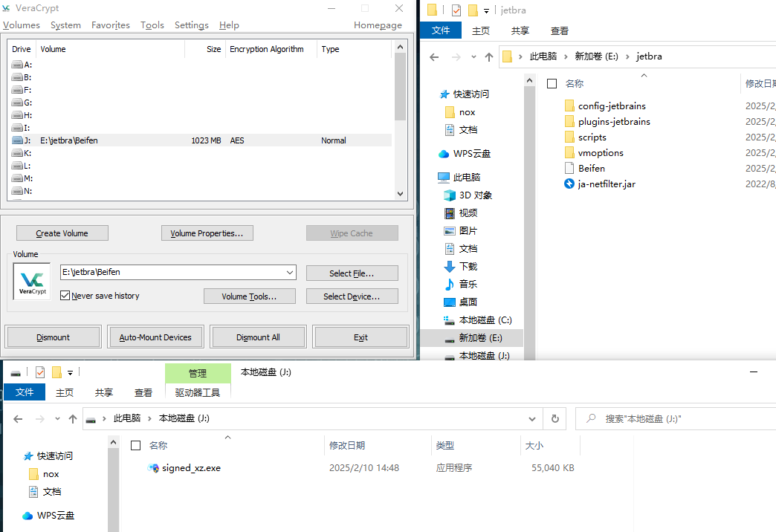This screenshot has width=776, height=532.
Task: Expand chevron after 新加卷 (E:) in address bar
Action: [627, 57]
